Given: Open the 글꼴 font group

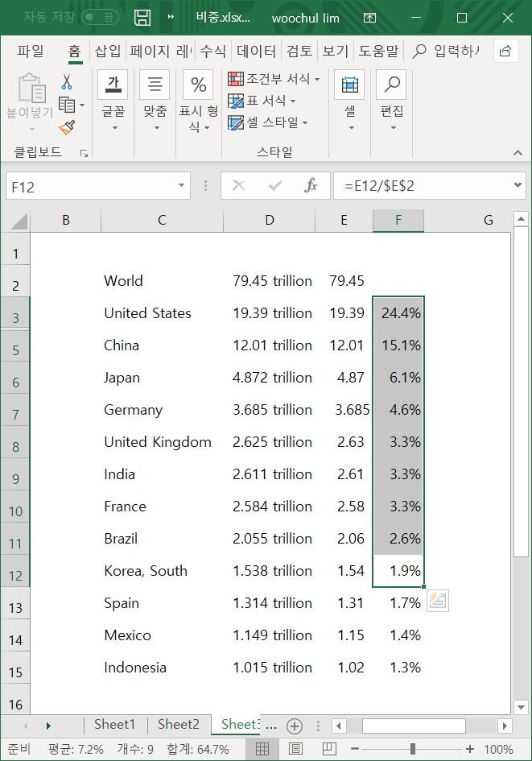Looking at the screenshot, I should (113, 101).
